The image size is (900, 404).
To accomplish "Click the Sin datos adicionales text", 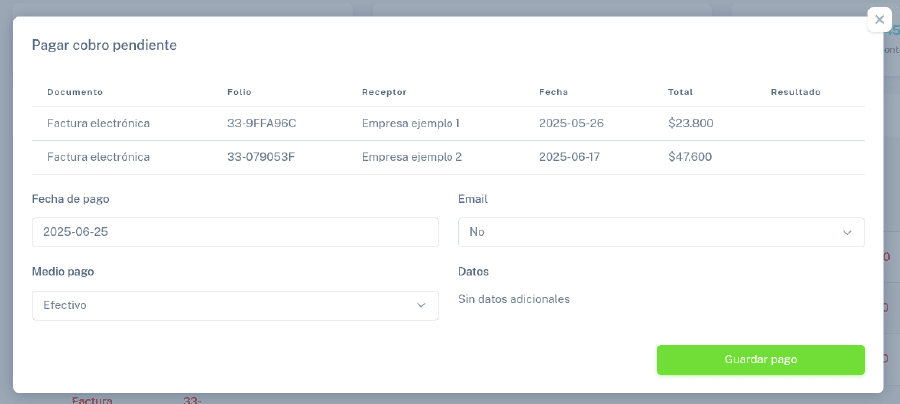I will (513, 299).
